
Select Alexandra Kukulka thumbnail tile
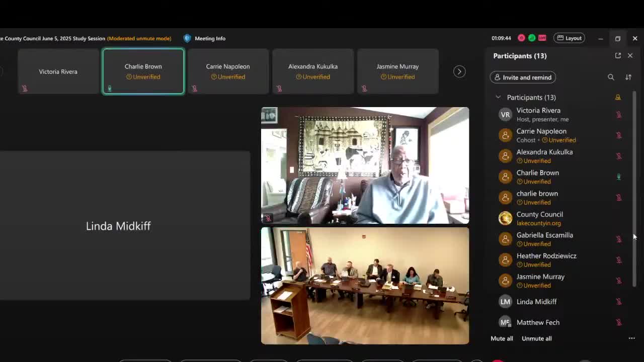coord(313,71)
